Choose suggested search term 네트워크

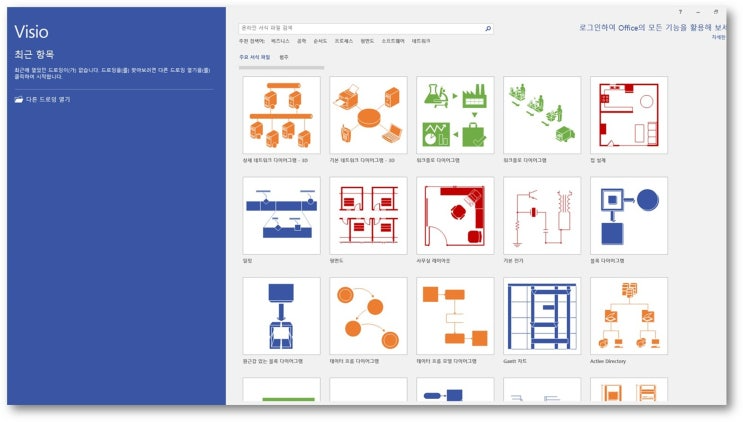click(421, 41)
